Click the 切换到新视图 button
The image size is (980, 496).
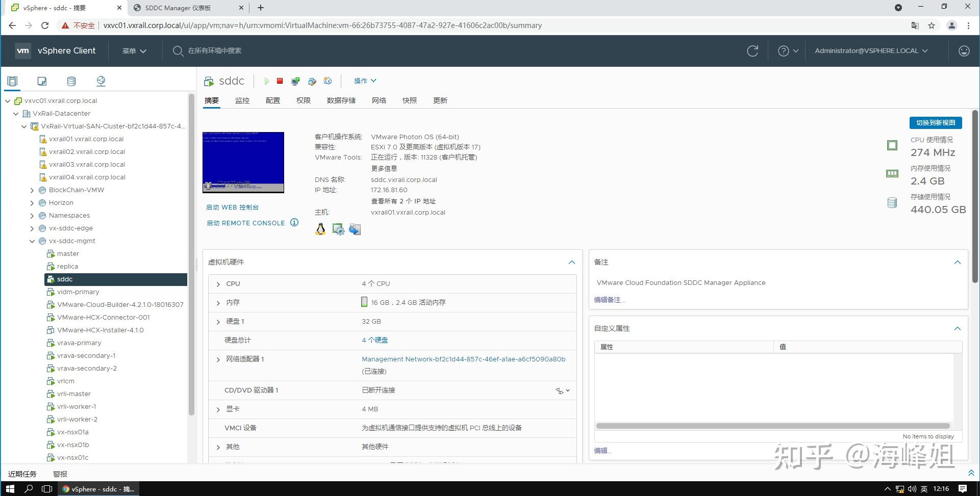pos(935,122)
